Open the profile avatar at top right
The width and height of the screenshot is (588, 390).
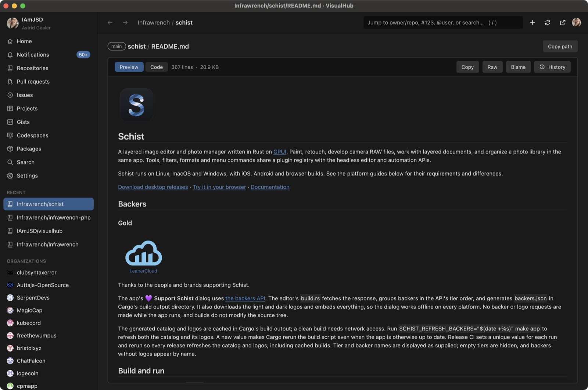pos(577,22)
